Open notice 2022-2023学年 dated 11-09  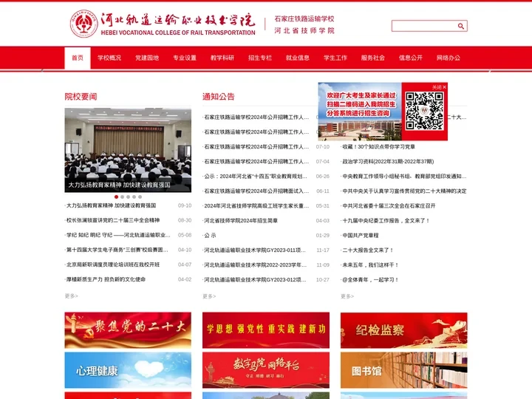[255, 265]
